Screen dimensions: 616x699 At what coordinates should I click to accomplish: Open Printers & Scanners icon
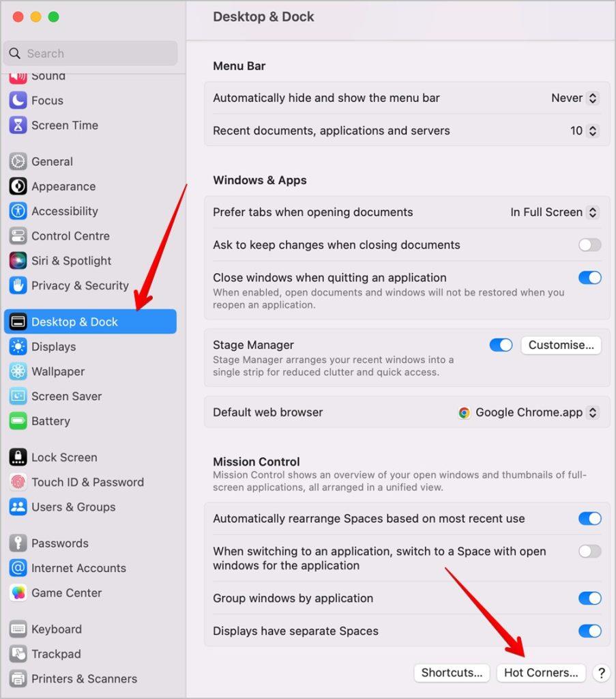tap(18, 679)
